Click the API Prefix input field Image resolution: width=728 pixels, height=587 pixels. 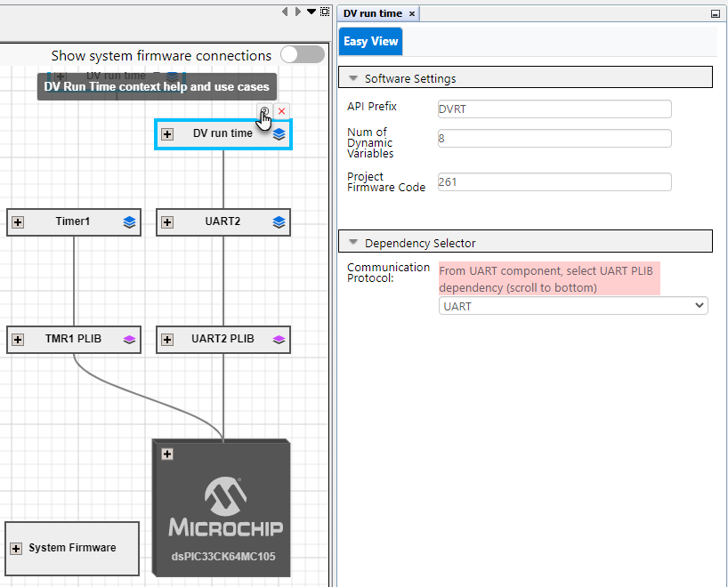pyautogui.click(x=554, y=109)
